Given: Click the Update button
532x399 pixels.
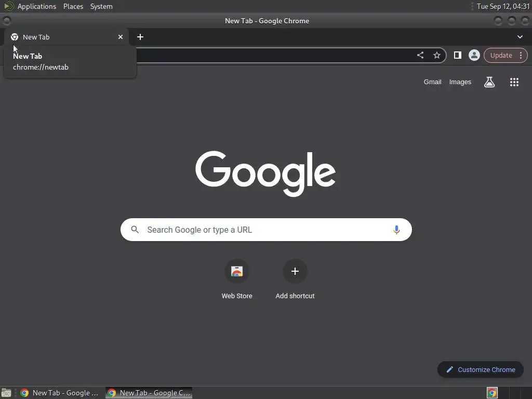Looking at the screenshot, I should 501,55.
